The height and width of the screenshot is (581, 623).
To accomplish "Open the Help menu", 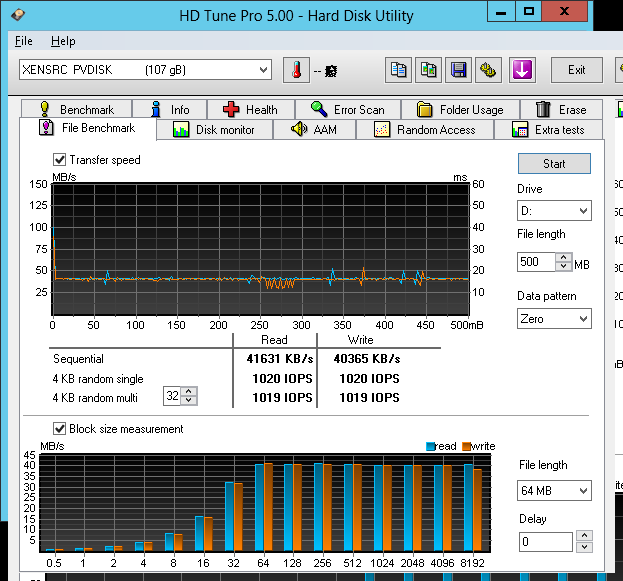I will click(63, 41).
